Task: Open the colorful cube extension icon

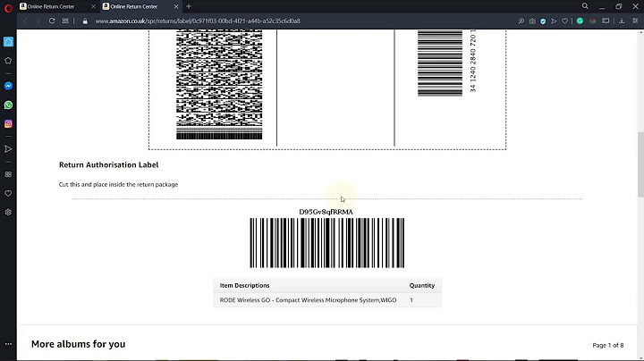Action: (x=593, y=21)
